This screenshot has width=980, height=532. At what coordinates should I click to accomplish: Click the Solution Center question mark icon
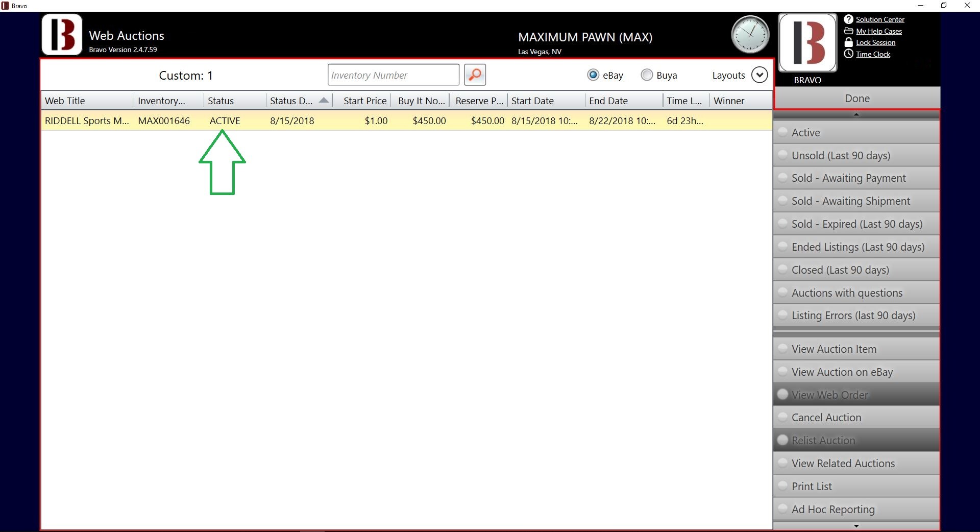(x=848, y=19)
